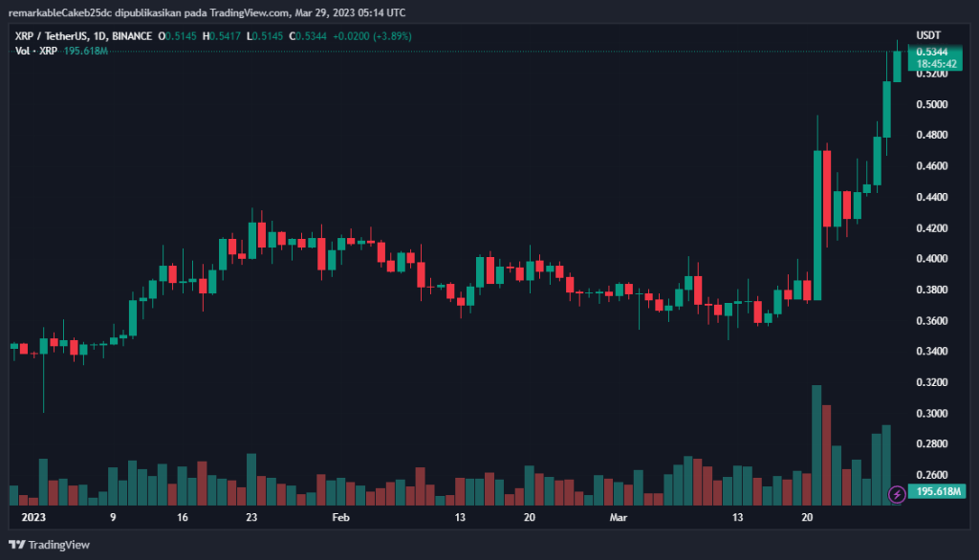
Task: Click the USDT currency label
Action: 928,33
